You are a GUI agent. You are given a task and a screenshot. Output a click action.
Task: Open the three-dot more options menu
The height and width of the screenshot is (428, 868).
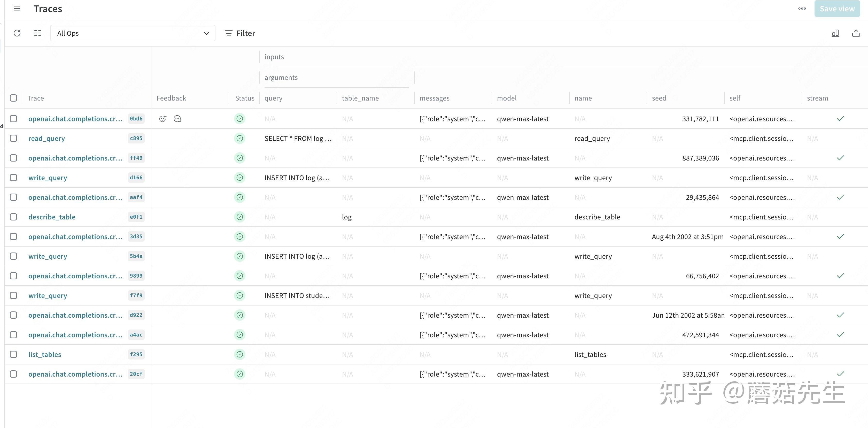point(802,9)
